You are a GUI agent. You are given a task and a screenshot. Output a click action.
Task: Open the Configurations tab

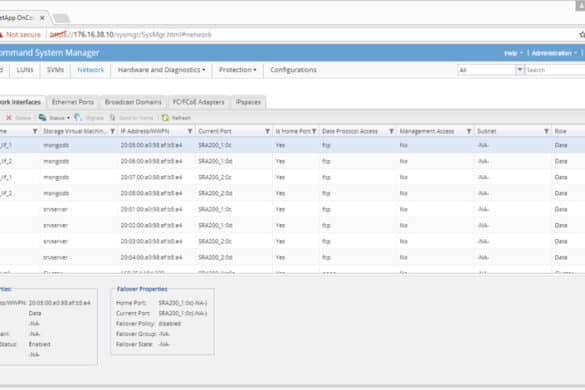point(293,70)
